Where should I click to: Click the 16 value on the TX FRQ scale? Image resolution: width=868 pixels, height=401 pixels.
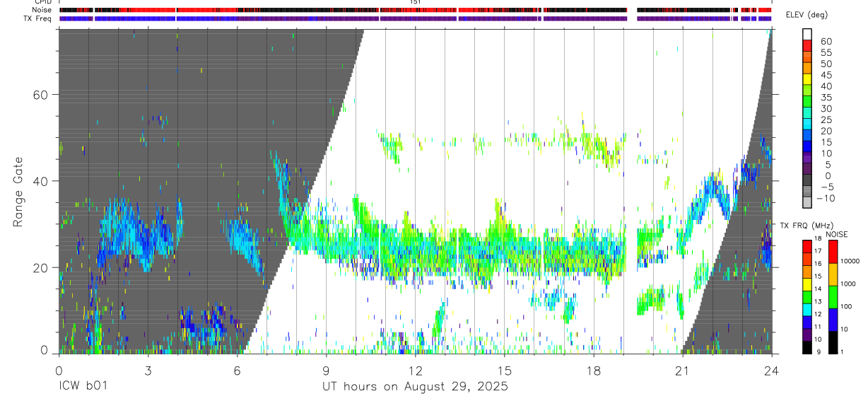click(x=817, y=264)
